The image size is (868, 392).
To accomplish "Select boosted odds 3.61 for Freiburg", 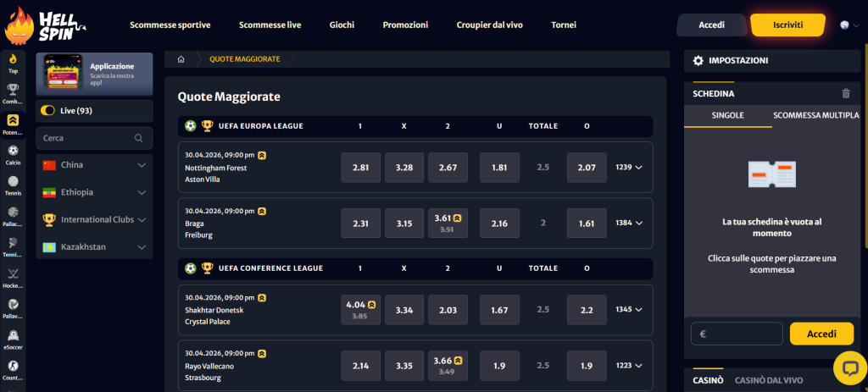I will (x=448, y=224).
